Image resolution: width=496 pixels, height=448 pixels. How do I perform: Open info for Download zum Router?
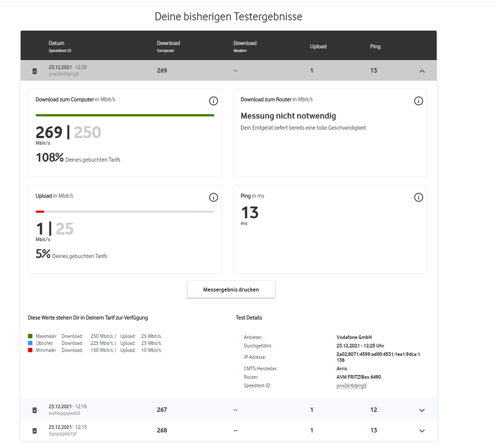point(419,101)
